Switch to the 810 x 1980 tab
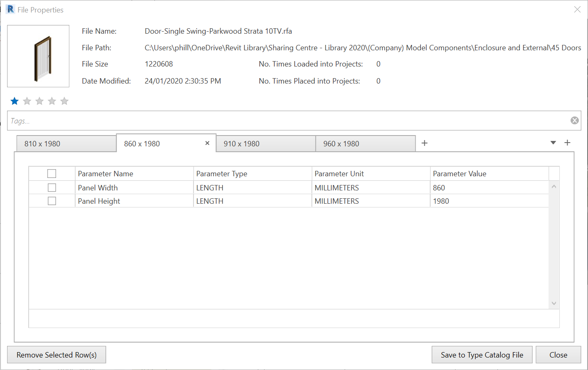The width and height of the screenshot is (588, 370). tap(66, 143)
